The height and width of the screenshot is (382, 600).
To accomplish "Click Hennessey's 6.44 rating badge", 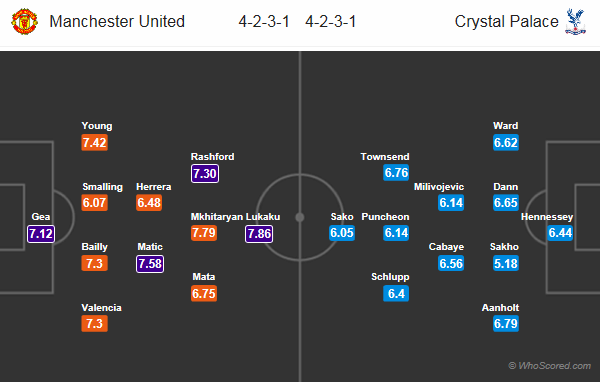I will [560, 233].
